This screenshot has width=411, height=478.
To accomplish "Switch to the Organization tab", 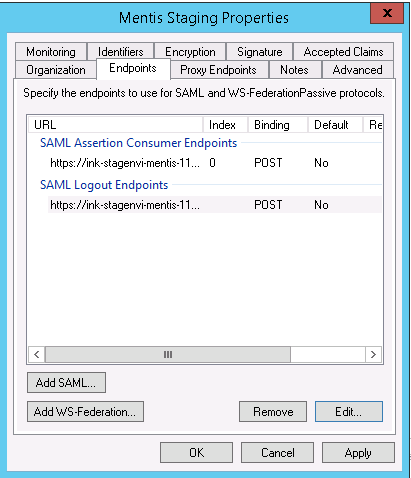I will pyautogui.click(x=56, y=70).
